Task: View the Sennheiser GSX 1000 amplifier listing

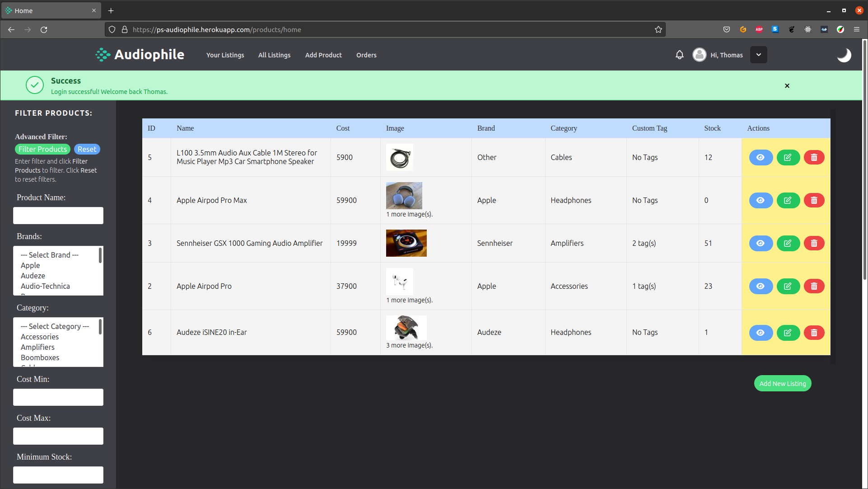Action: tap(761, 243)
